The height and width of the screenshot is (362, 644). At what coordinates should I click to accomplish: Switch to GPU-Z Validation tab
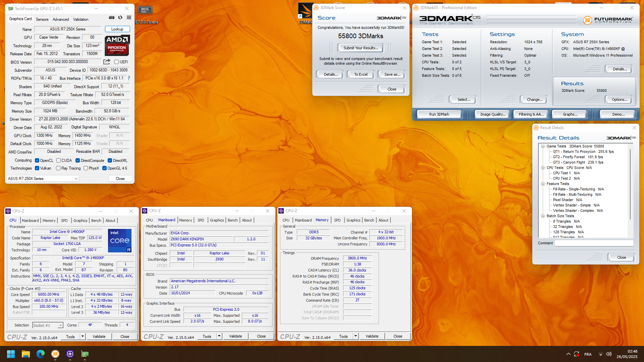tap(81, 19)
